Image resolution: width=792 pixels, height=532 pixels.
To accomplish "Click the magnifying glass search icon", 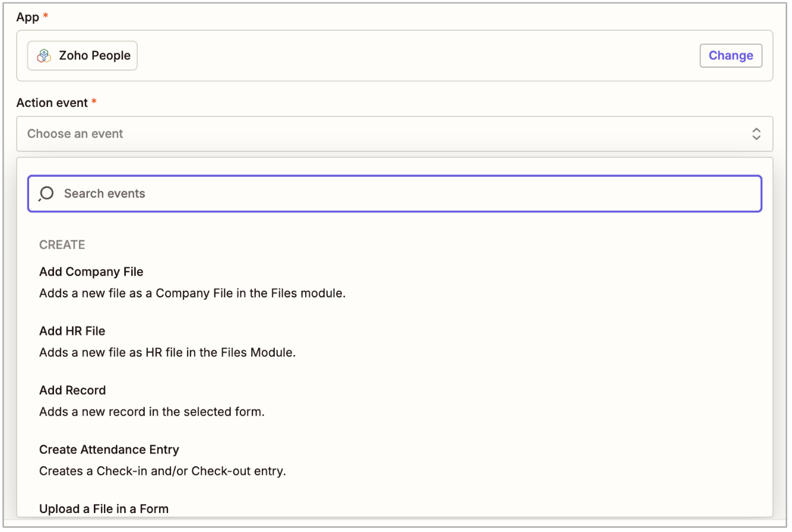I will pyautogui.click(x=46, y=194).
